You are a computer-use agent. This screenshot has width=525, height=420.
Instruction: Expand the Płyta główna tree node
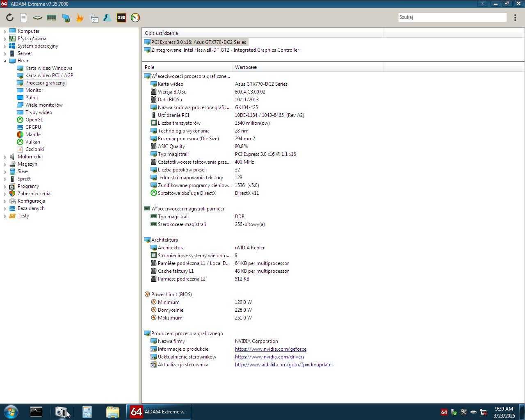click(5, 39)
